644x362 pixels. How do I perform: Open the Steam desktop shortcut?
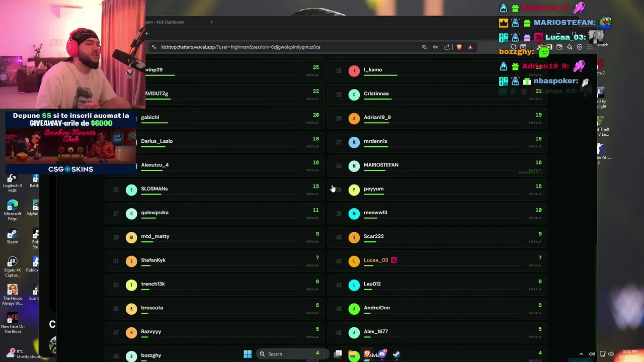[x=13, y=236]
